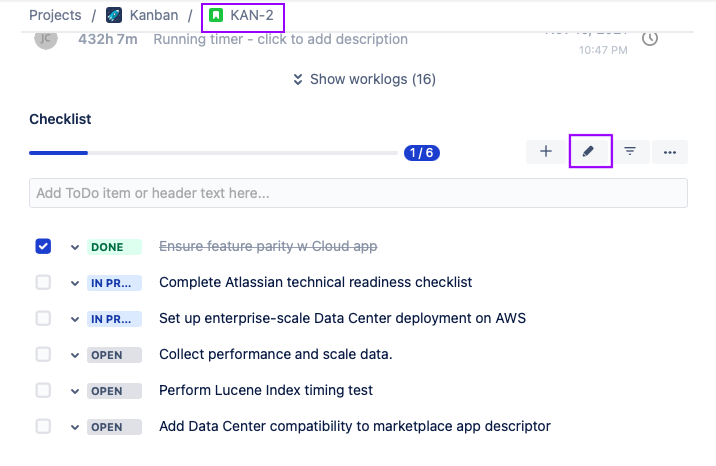Uncheck the Ensure feature parity checkbox
Image resolution: width=716 pixels, height=466 pixels.
[x=43, y=246]
